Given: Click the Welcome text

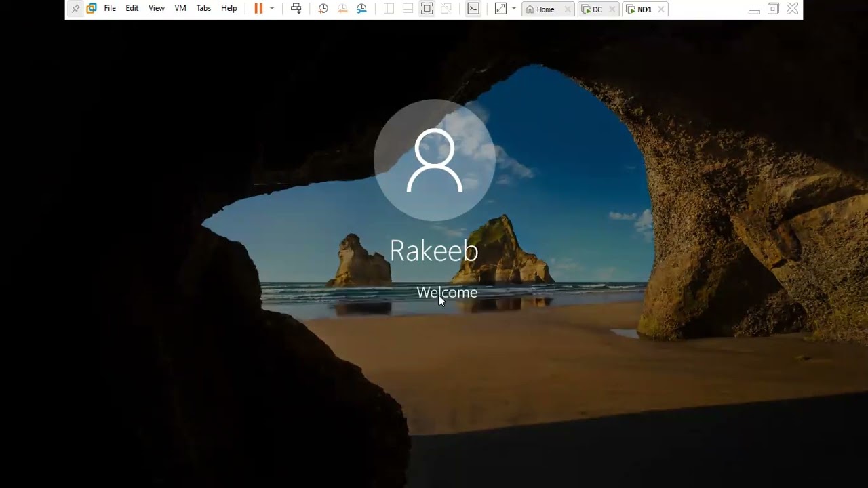Looking at the screenshot, I should (447, 292).
